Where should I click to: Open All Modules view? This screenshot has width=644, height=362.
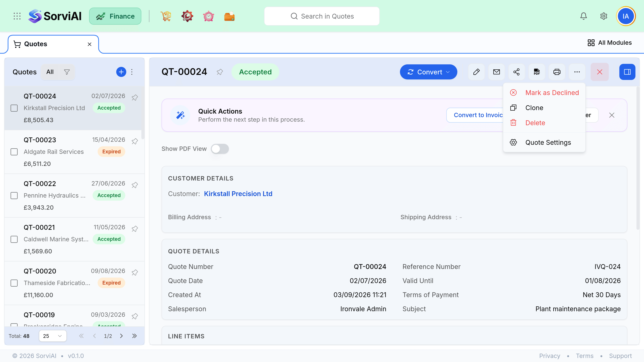609,43
